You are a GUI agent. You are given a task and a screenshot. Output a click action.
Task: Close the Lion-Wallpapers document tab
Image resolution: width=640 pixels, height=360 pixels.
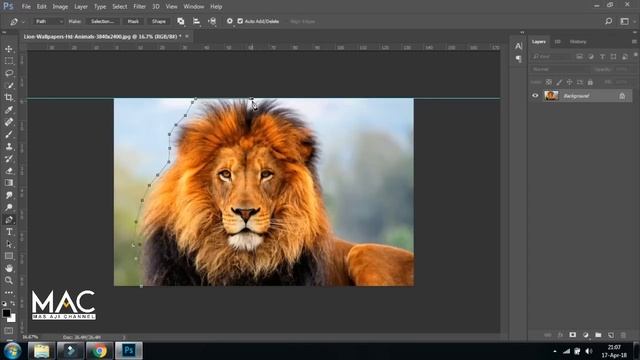coord(187,36)
